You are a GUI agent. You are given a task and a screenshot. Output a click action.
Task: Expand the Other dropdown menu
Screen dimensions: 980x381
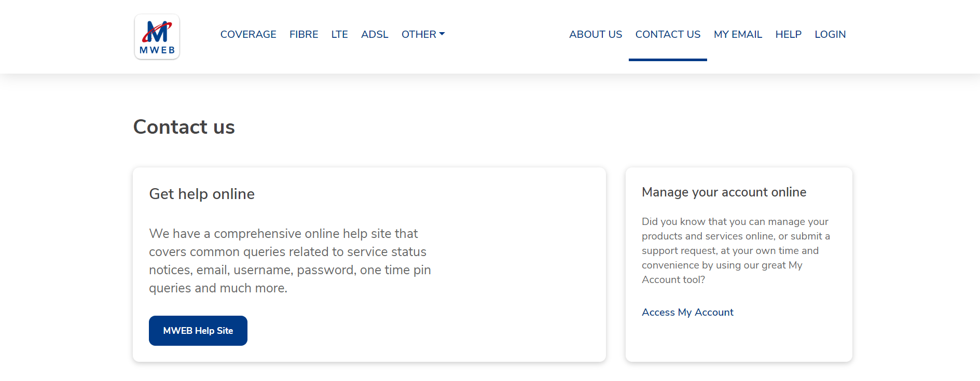click(x=423, y=34)
